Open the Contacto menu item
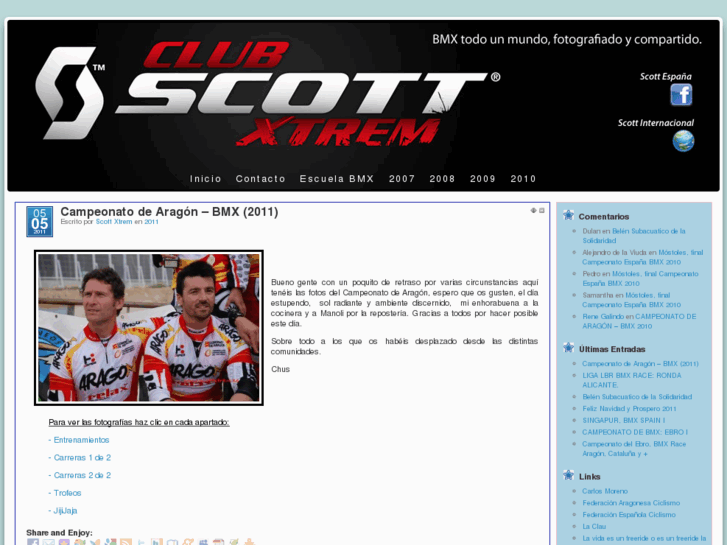 pyautogui.click(x=260, y=179)
